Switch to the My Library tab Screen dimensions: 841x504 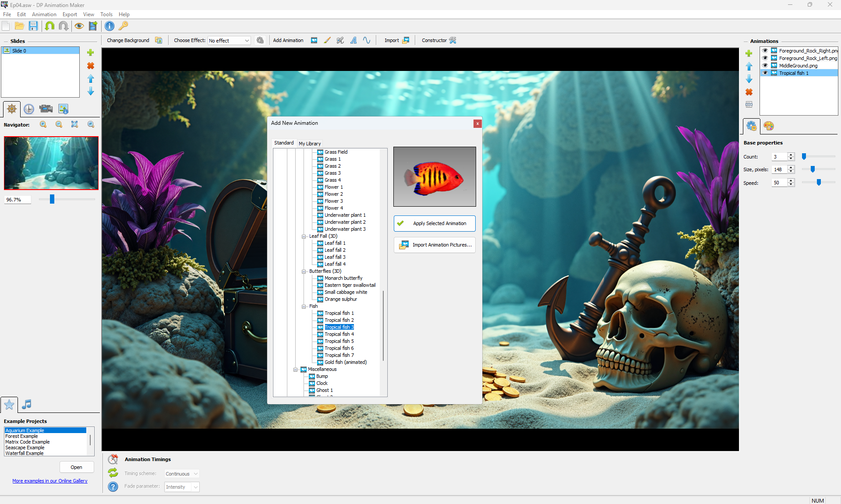tap(310, 144)
